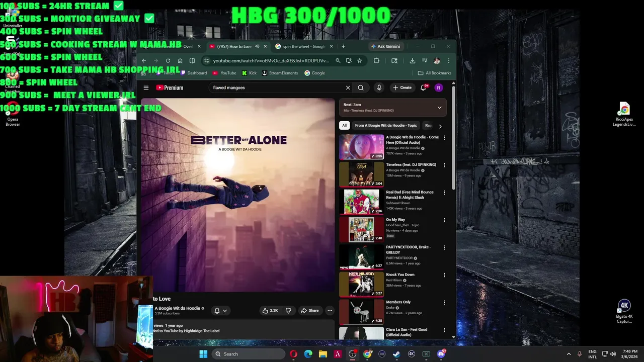Select the 'All' filter chip
Viewport: 644px width, 362px height.
point(344,126)
